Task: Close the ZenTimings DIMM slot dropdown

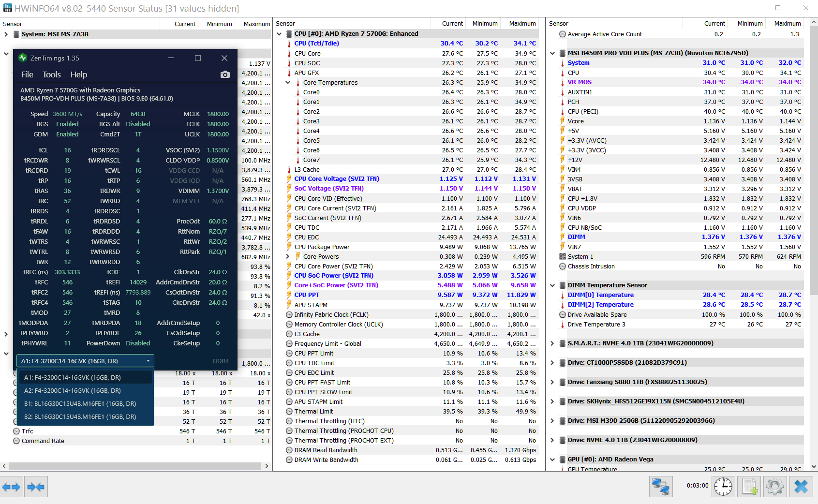Action: 85,361
